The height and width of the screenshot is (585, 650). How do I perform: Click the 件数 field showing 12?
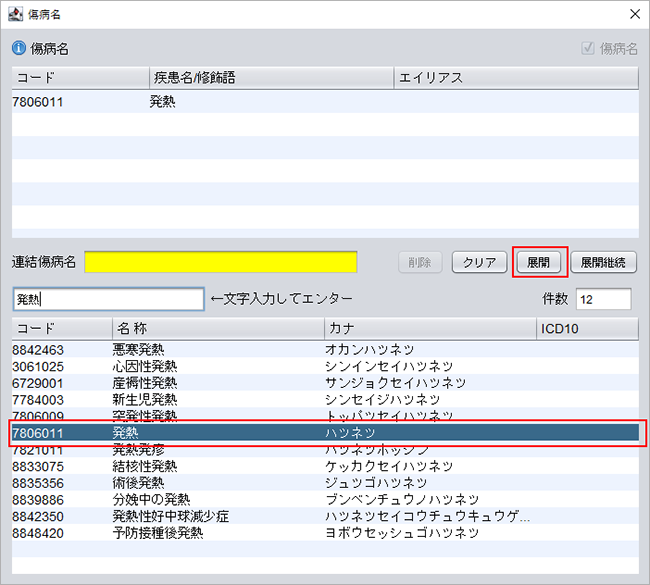coord(603,299)
